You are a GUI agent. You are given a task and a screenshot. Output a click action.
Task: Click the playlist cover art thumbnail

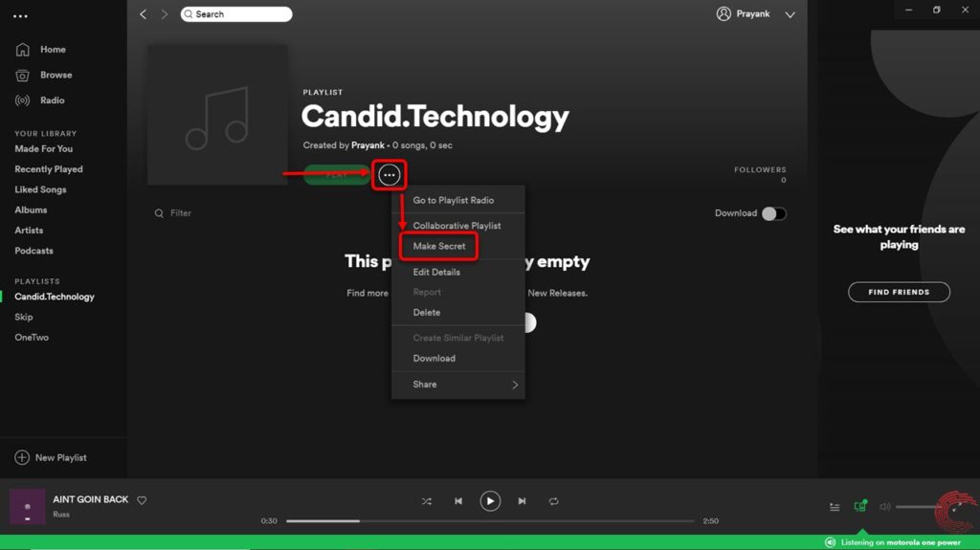[217, 115]
